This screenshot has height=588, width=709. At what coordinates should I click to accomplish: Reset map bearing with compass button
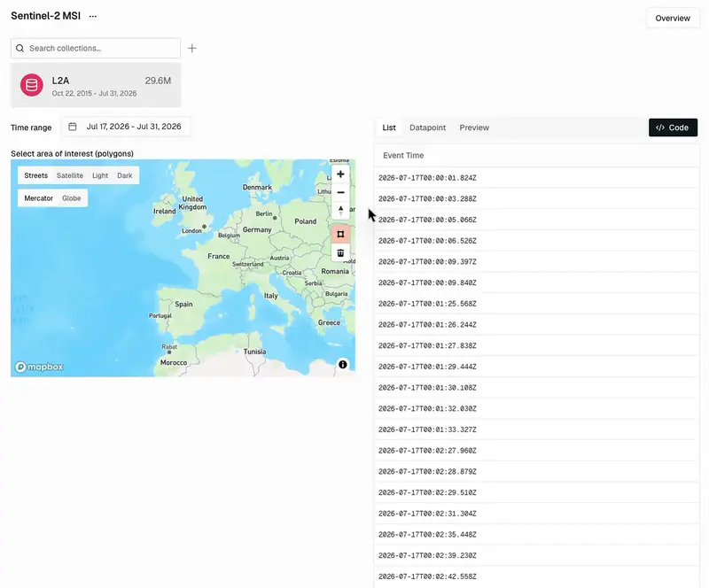[x=340, y=210]
